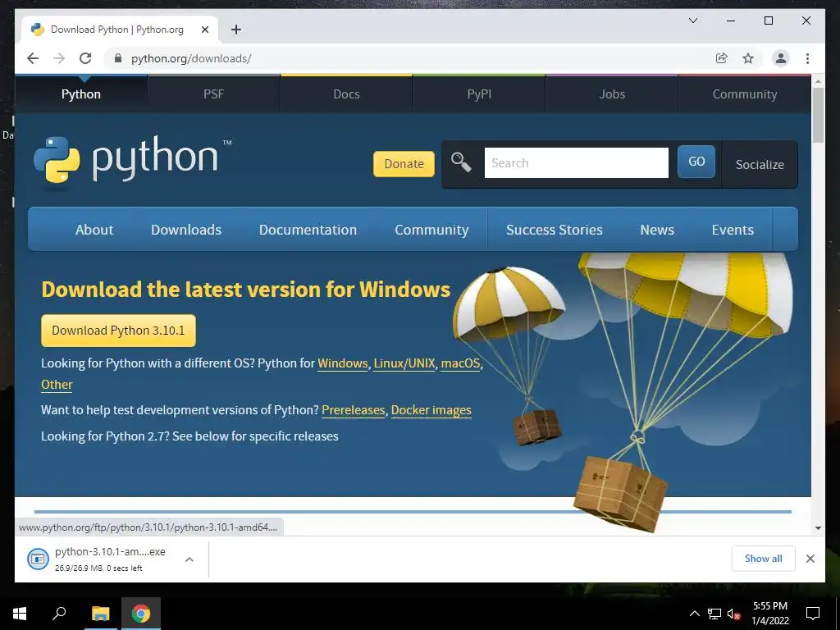
Task: Click the page vertical scrollbar thumb
Action: coord(818,115)
